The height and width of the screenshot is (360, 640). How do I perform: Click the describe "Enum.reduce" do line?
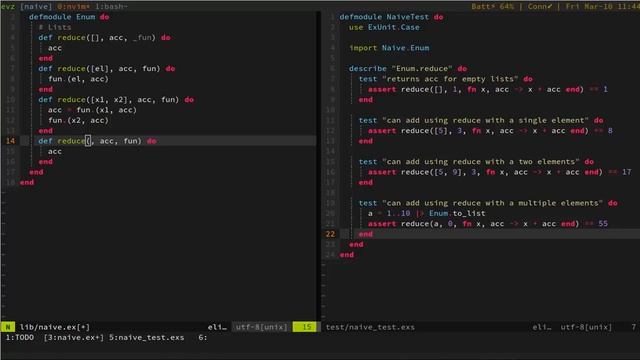point(408,68)
